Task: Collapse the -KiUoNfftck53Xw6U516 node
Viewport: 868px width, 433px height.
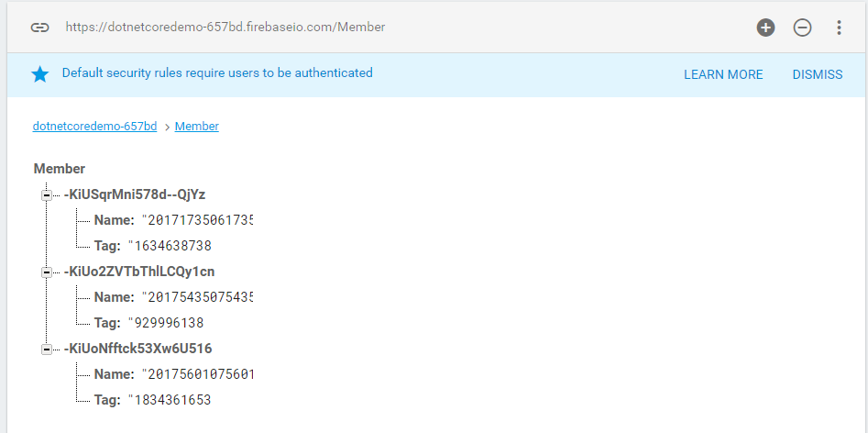Action: click(x=46, y=349)
